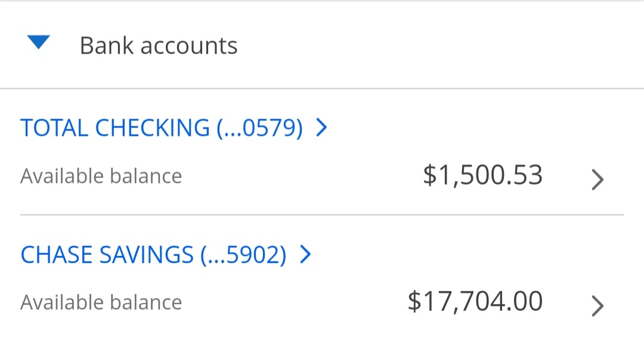This screenshot has height=340, width=644.
Task: Tap blue chevron beside CHASE SAVINGS
Action: pyautogui.click(x=306, y=254)
